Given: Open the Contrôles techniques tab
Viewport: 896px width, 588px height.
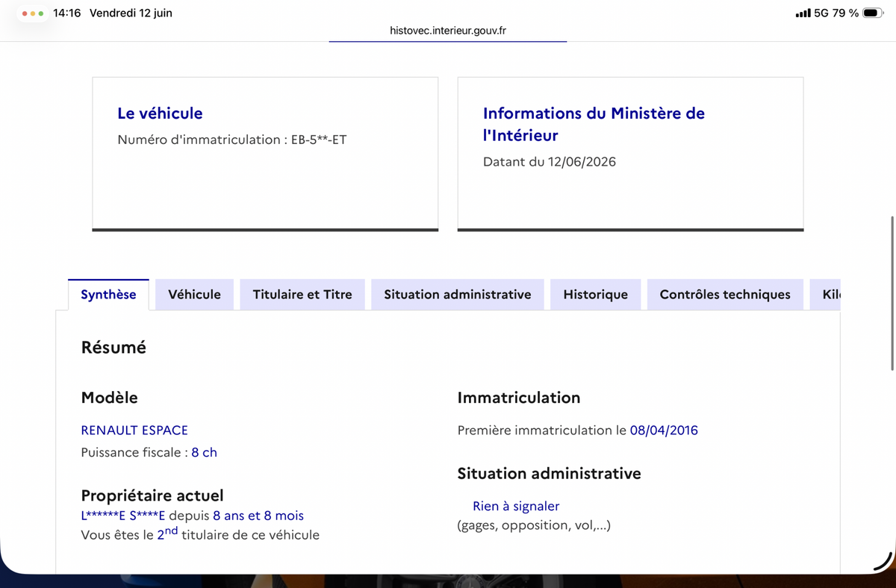Looking at the screenshot, I should click(x=725, y=294).
